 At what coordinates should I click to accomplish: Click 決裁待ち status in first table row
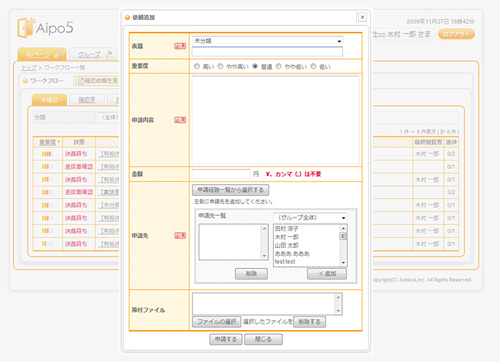coord(76,154)
